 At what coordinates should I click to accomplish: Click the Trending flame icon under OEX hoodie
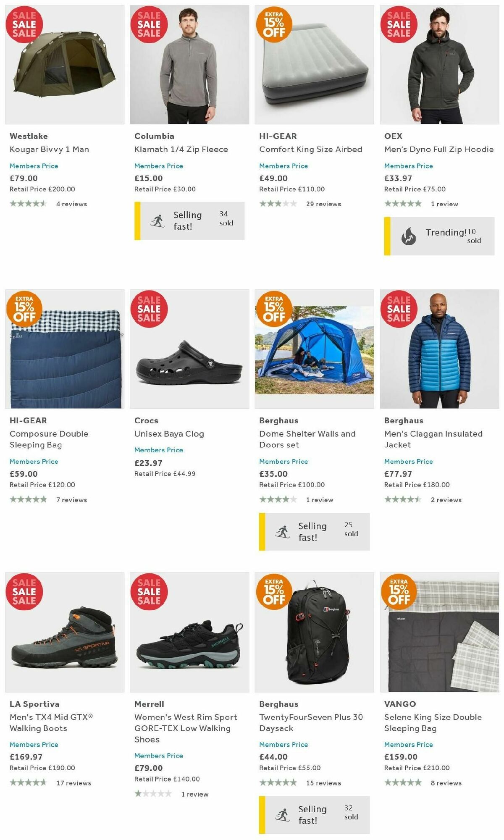409,236
